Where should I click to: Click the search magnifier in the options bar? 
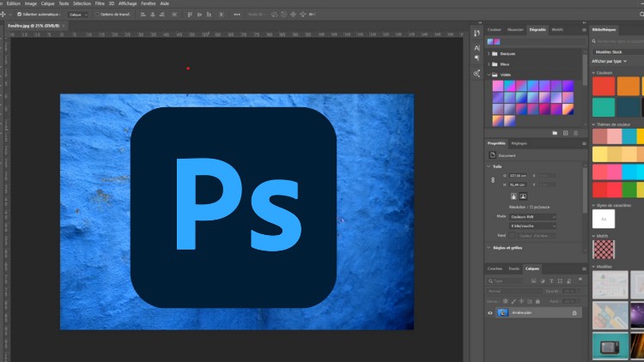(x=641, y=15)
